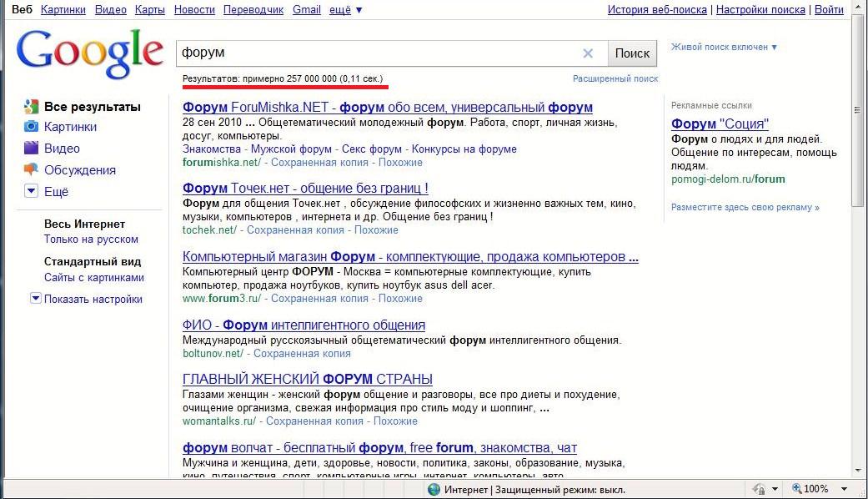Click the pomogi-delom.ru/forum ad URL

(728, 179)
